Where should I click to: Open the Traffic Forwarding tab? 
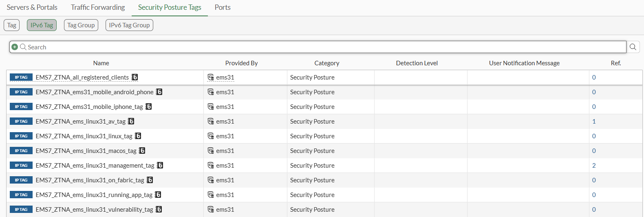[98, 7]
